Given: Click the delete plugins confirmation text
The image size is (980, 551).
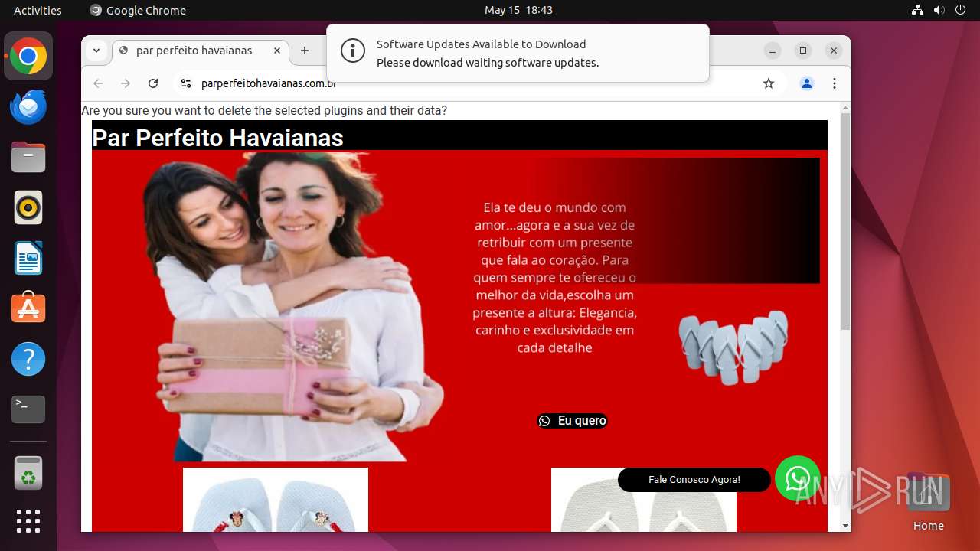Looking at the screenshot, I should click(x=264, y=111).
